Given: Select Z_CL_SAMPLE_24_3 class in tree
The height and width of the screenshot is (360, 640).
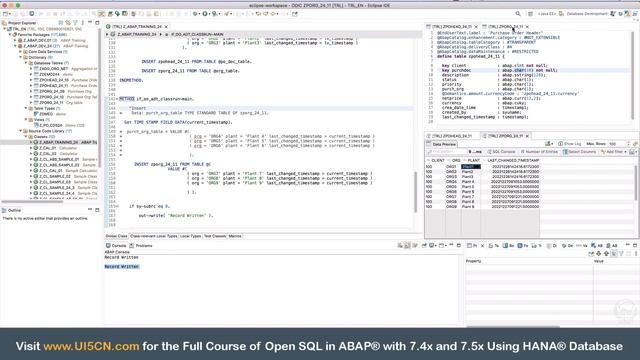Looking at the screenshot, I should coord(65,187).
